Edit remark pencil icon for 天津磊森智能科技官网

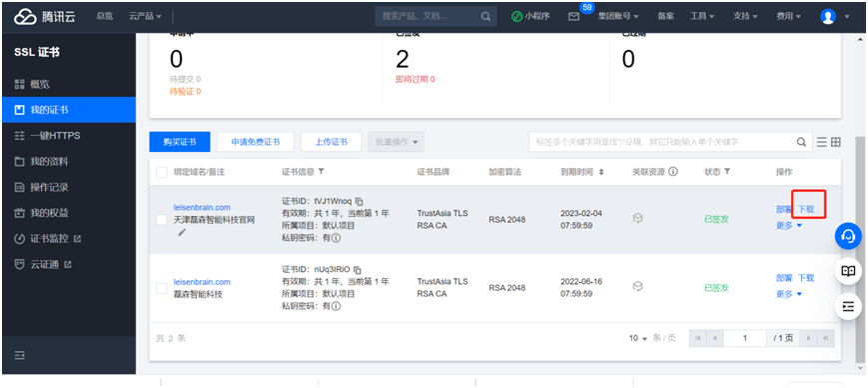182,232
